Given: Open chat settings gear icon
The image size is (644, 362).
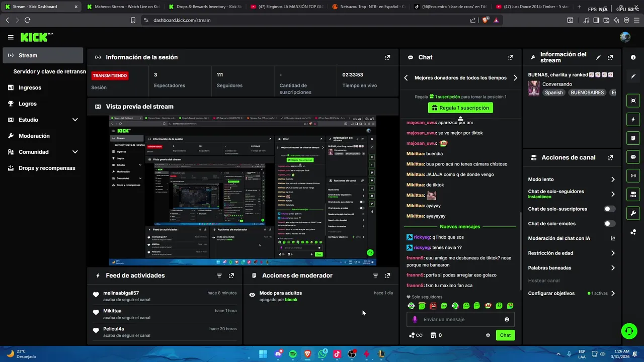Looking at the screenshot, I should tap(488, 335).
